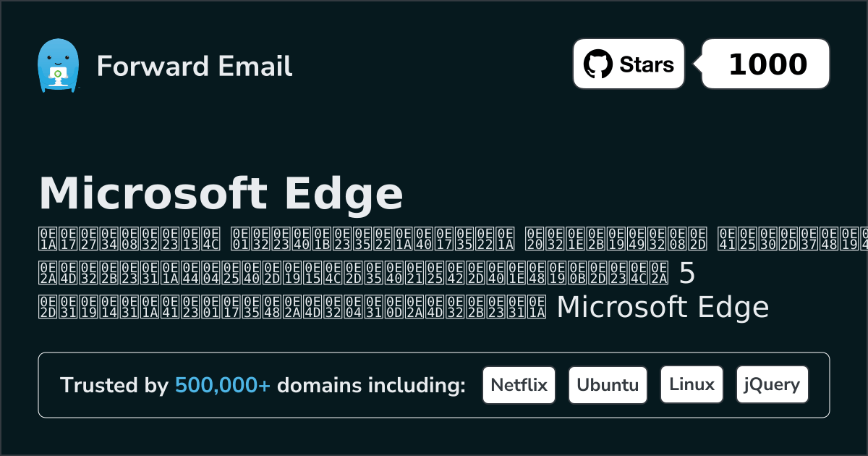Click the "domains including:" text
868x456 pixels.
pyautogui.click(x=371, y=386)
